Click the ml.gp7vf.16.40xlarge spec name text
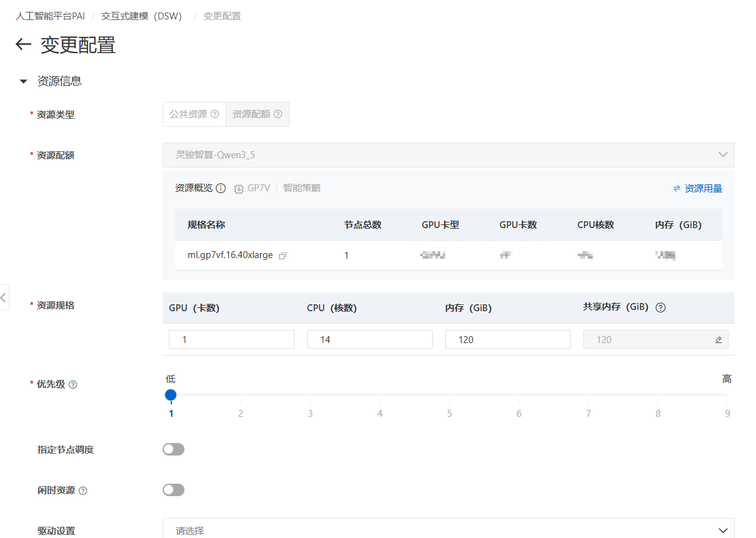756x538 pixels. 230,255
